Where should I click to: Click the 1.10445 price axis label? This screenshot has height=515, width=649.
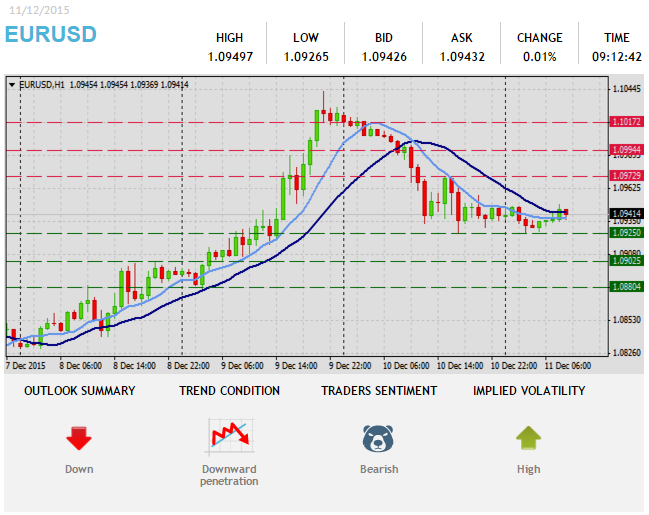627,89
